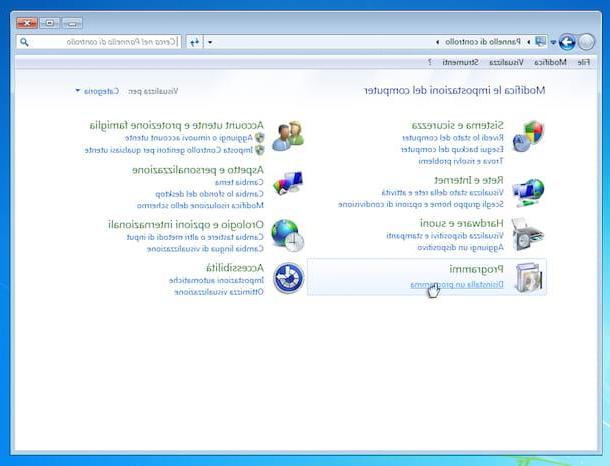This screenshot has height=466, width=610.
Task: Click shield icon beside Aggiungi o rimuovi account
Action: tap(259, 138)
